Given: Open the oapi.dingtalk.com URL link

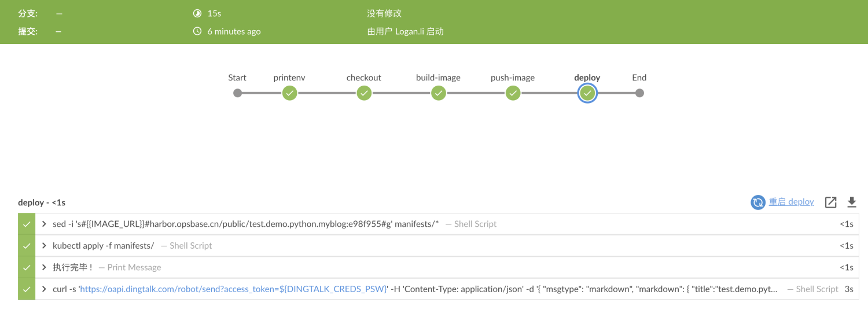Looking at the screenshot, I should [x=233, y=289].
